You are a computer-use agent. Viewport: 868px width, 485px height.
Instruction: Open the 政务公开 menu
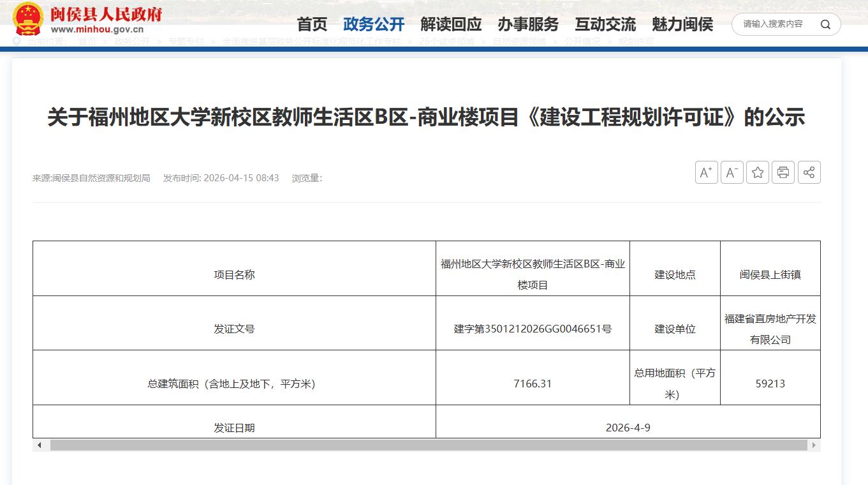374,25
